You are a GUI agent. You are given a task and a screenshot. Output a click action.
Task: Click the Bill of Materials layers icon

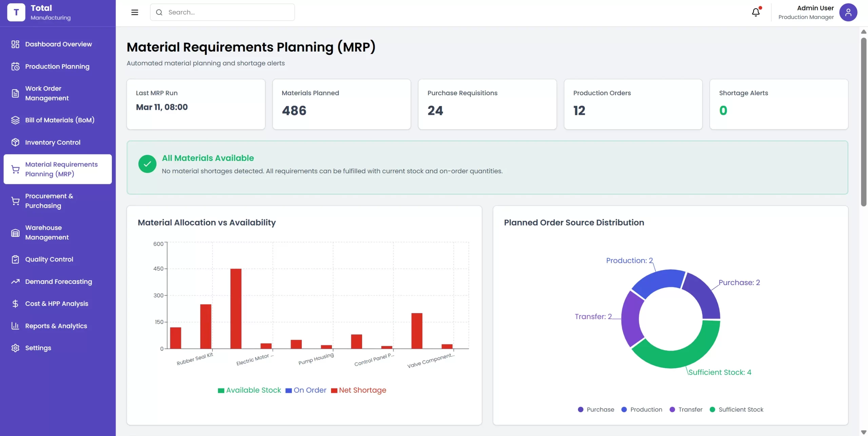(x=15, y=120)
